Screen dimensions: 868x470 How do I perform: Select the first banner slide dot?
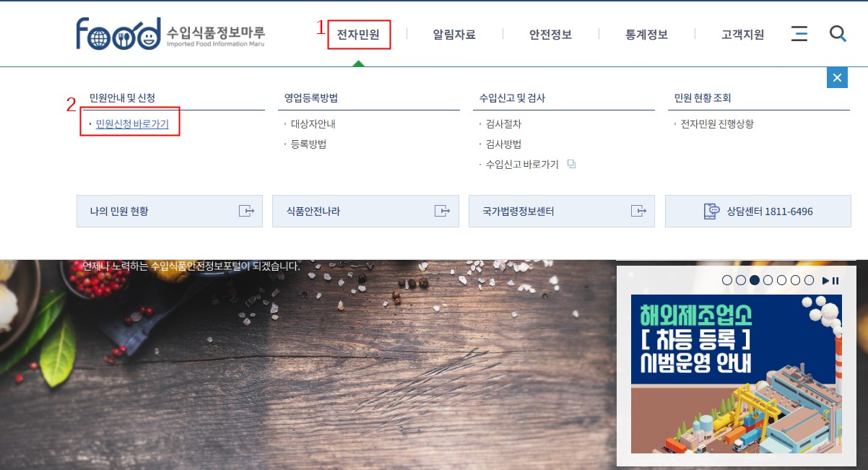point(727,280)
